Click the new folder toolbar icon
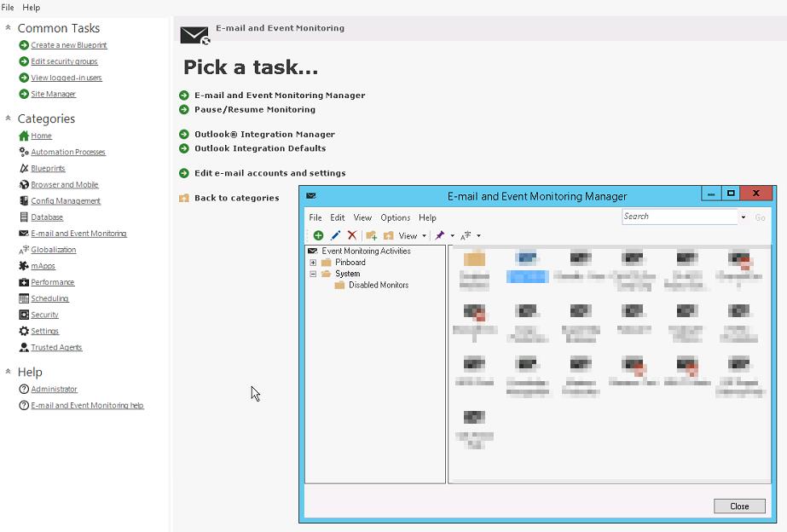 click(x=371, y=235)
